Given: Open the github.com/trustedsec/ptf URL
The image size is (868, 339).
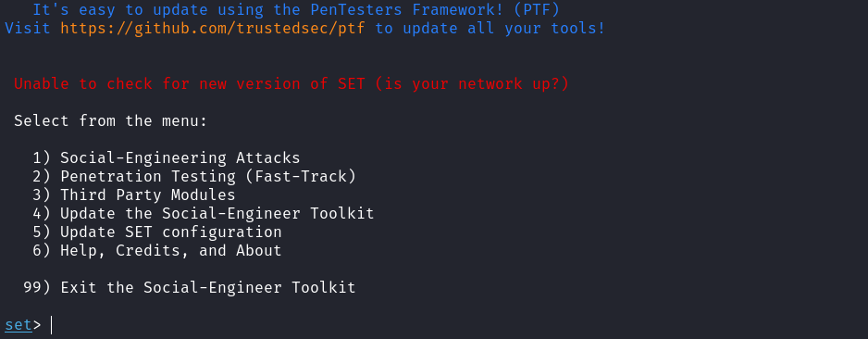Looking at the screenshot, I should [213, 28].
